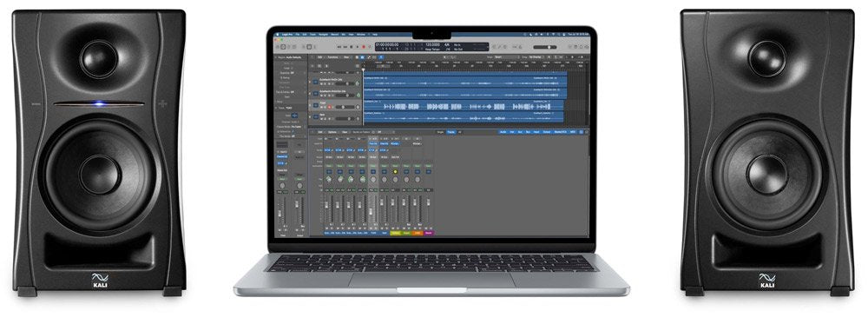The height and width of the screenshot is (324, 868).
Task: Start playback with the Play button
Action: [358, 47]
